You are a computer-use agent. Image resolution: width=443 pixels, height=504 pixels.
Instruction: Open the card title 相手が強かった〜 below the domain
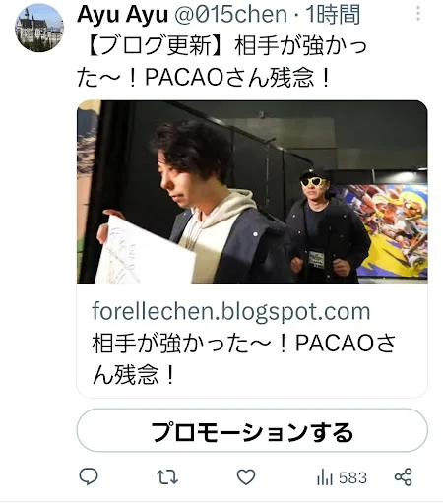click(244, 358)
